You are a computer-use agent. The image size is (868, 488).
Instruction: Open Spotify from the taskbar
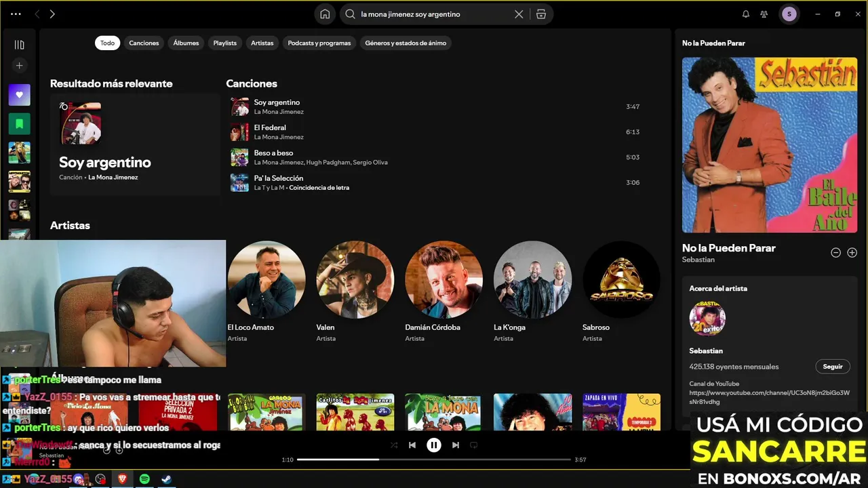pos(144,479)
